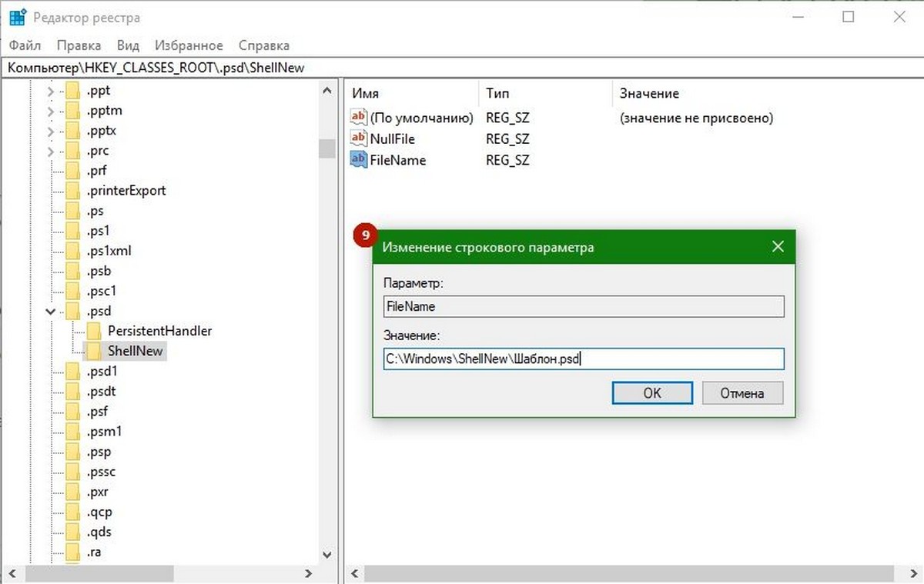Click the registry path address bar
Screen dimensions: 924x584
coord(462,67)
